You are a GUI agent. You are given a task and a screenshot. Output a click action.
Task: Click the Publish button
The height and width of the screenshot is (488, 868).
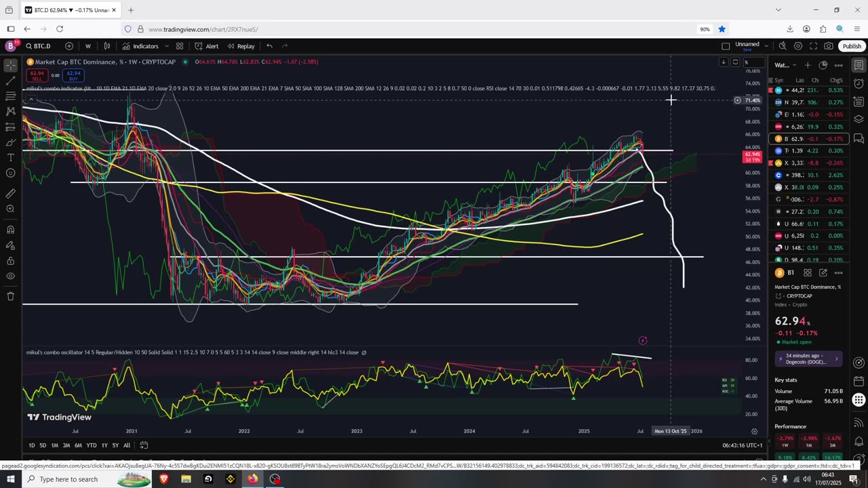[x=852, y=46]
